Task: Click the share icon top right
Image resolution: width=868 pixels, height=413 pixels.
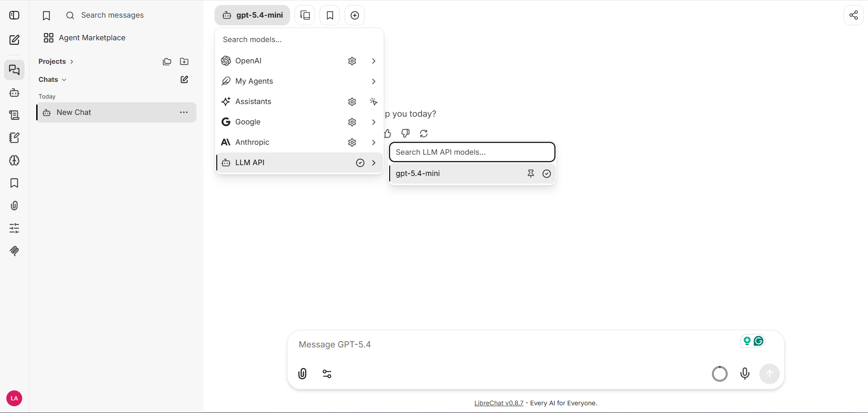Action: 854,15
